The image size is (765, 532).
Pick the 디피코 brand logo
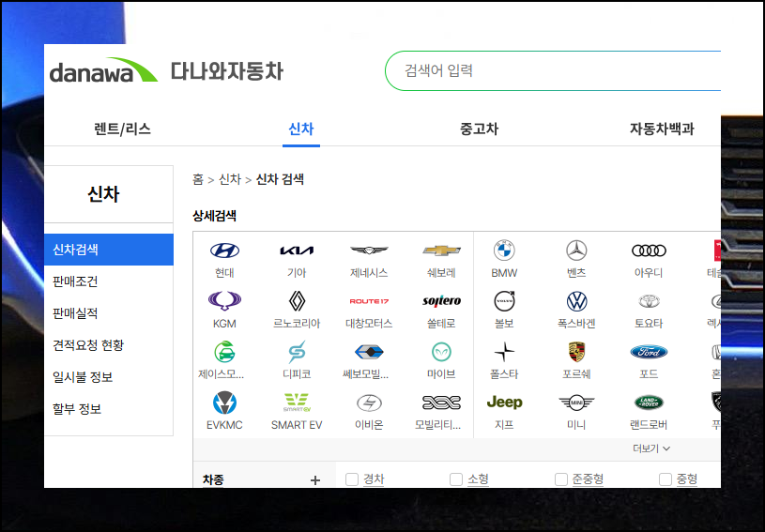(x=297, y=352)
